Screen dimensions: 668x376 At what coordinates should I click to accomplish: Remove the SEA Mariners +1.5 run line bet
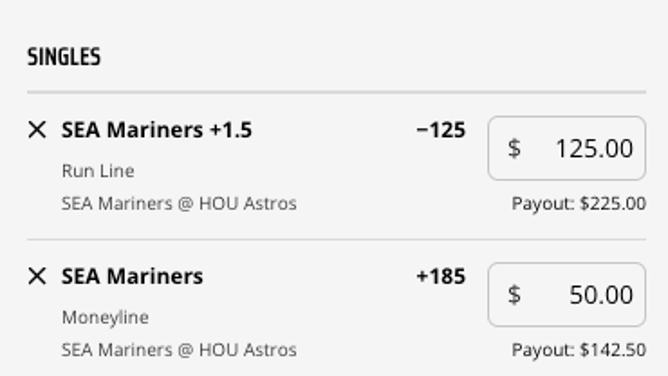tap(37, 129)
